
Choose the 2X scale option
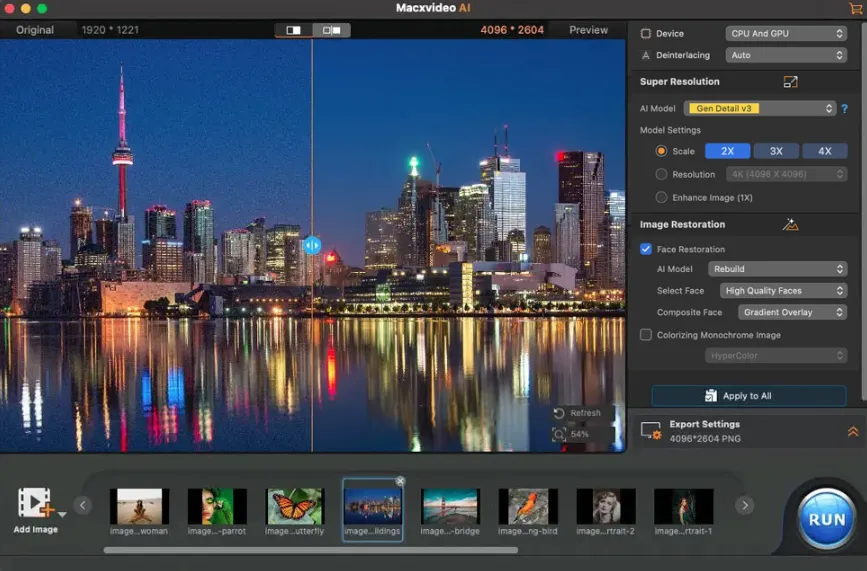click(x=728, y=151)
